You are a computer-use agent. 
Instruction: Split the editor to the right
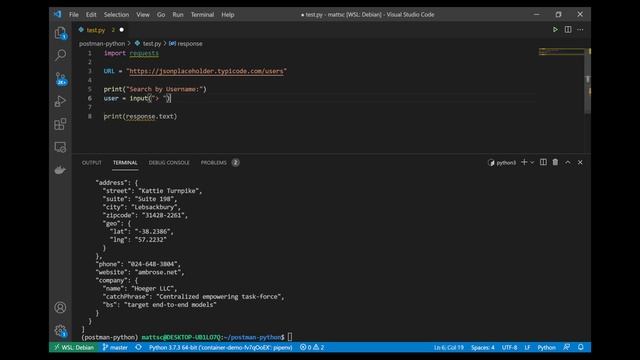tap(568, 29)
